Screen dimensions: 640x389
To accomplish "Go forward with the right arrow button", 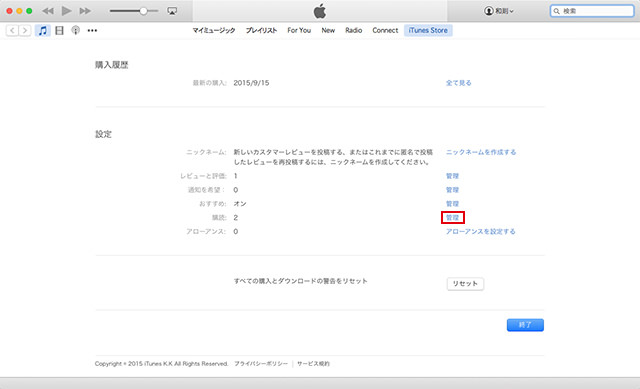I will pyautogui.click(x=25, y=30).
